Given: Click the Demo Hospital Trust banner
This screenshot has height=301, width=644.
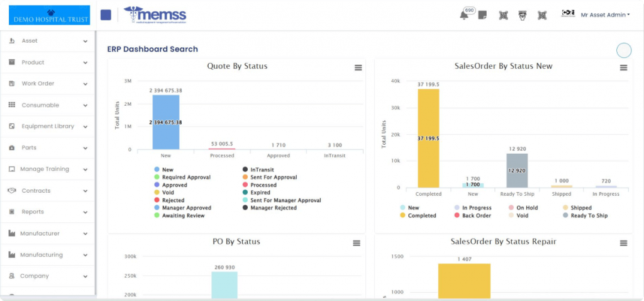Looking at the screenshot, I should [x=49, y=15].
